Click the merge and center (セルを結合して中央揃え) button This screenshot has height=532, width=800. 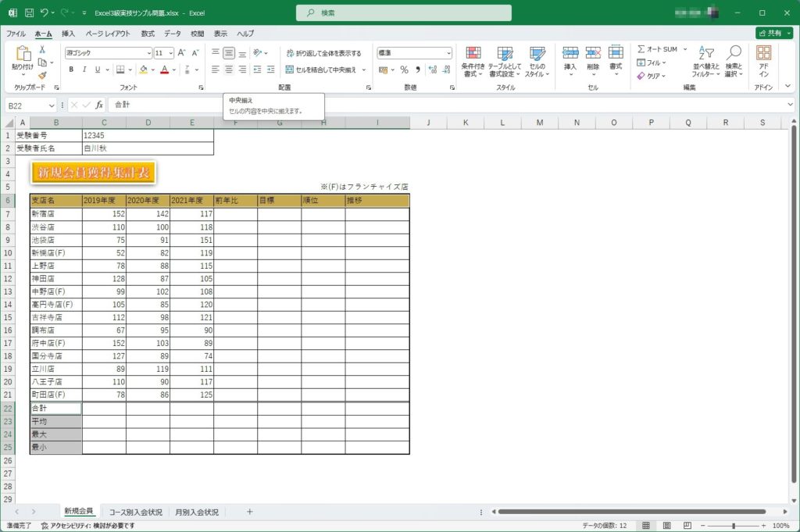pos(323,70)
